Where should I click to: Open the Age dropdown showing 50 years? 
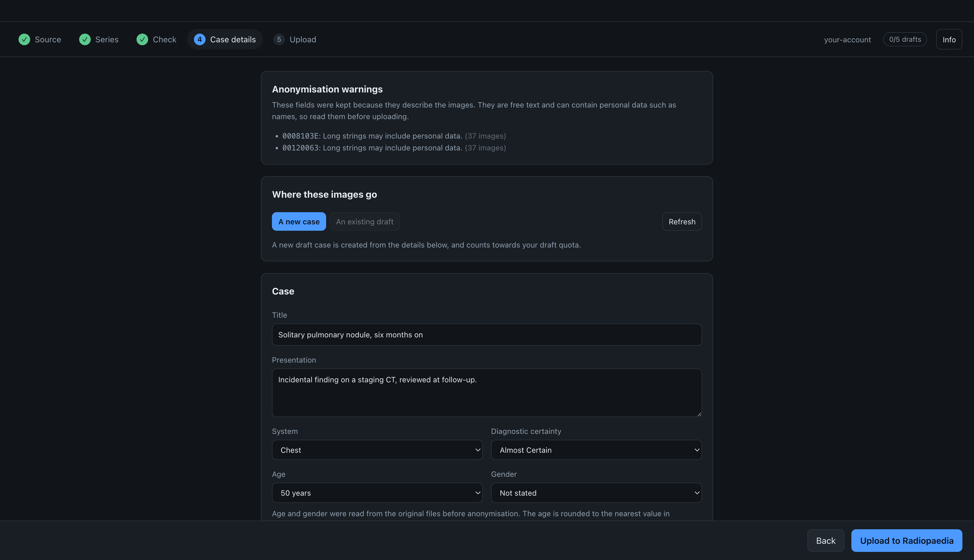[377, 493]
